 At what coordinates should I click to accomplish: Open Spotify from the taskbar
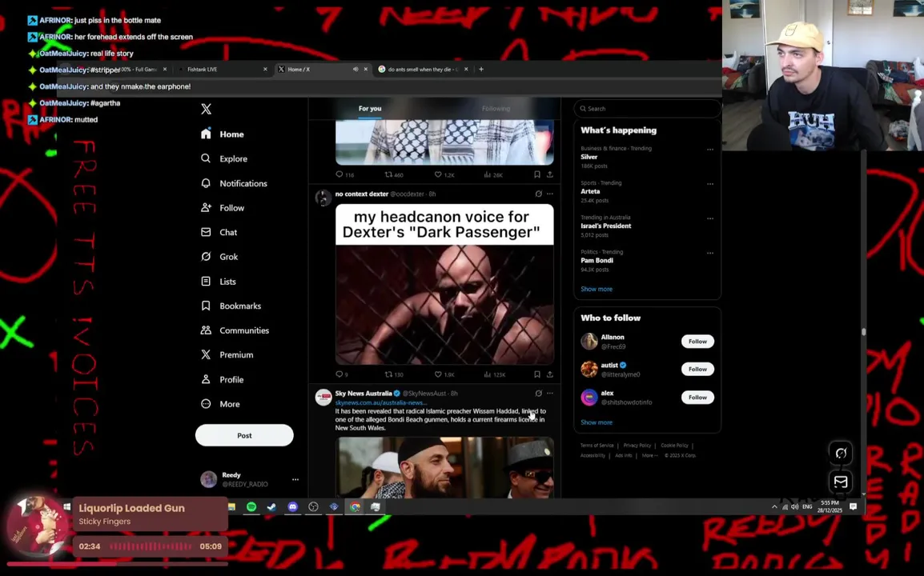point(251,507)
